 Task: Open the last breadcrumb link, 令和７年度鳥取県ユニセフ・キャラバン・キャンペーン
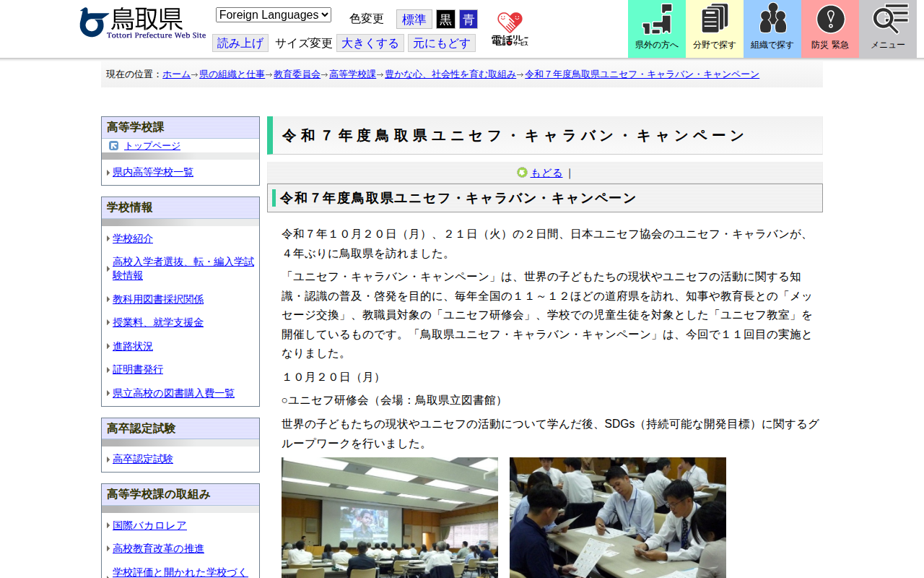click(x=642, y=74)
